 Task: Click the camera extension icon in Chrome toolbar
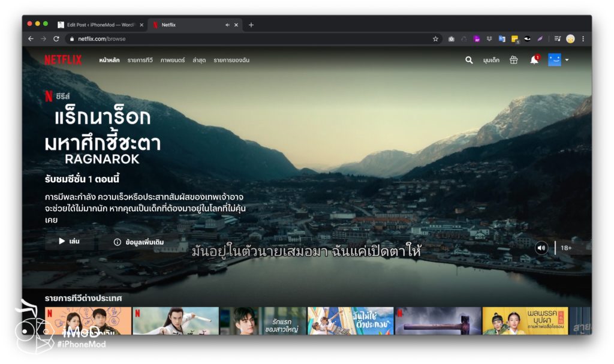click(451, 38)
